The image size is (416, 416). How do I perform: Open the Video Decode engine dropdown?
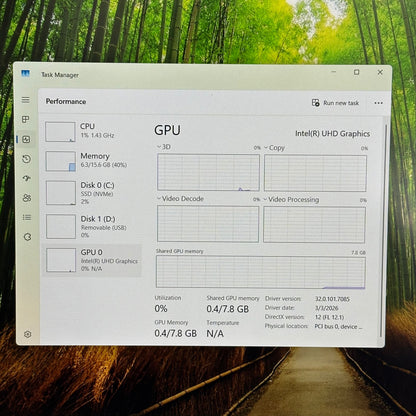pos(180,199)
